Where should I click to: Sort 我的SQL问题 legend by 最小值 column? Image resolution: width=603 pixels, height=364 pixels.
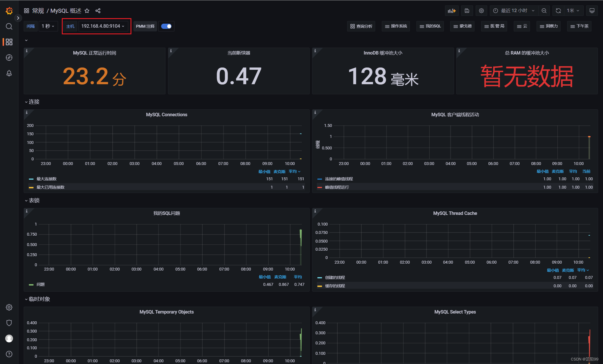pyautogui.click(x=265, y=277)
